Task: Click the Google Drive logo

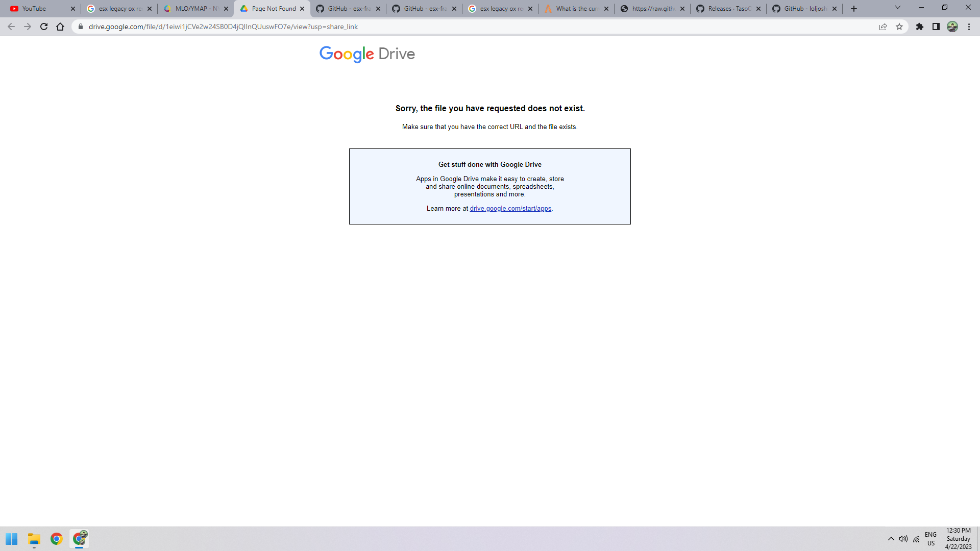Action: [x=367, y=54]
